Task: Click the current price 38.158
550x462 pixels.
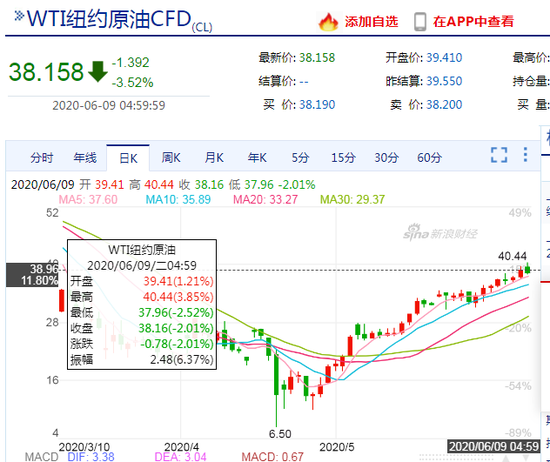Action: coord(46,72)
